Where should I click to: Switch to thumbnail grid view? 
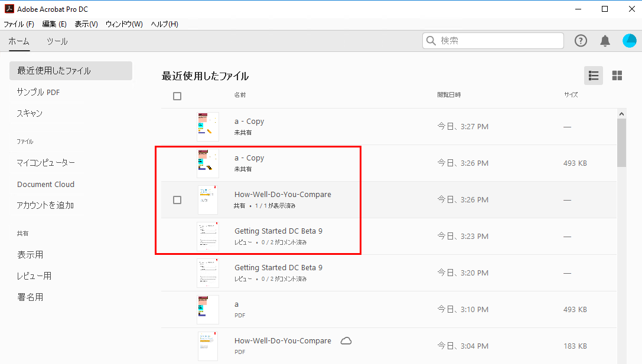(617, 76)
